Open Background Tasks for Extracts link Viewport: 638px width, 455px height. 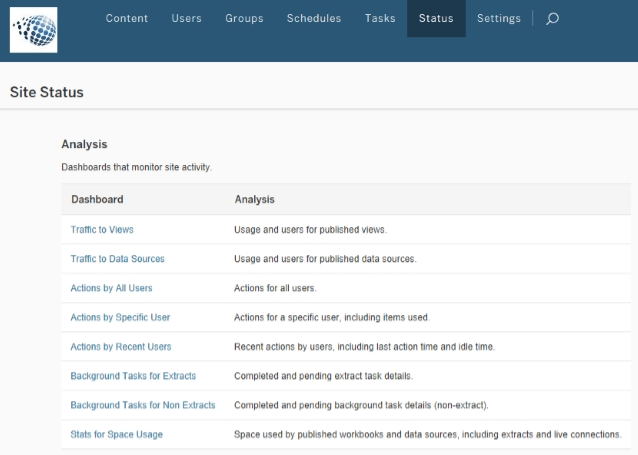coord(133,376)
